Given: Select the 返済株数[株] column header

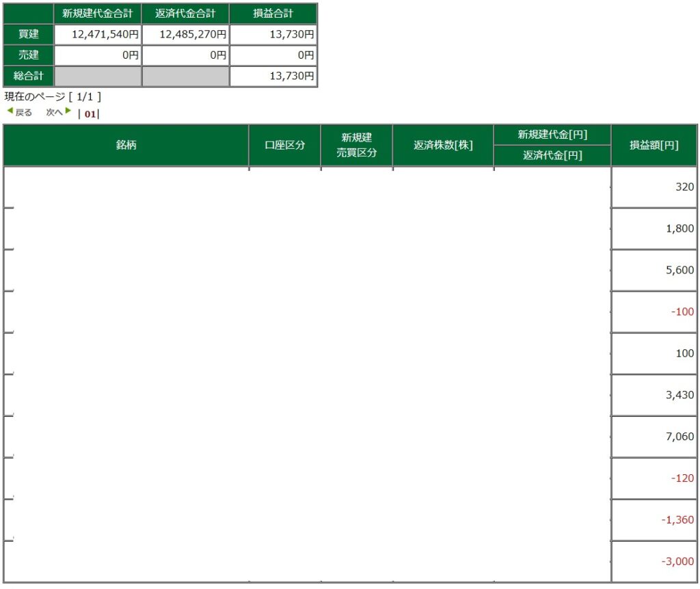Looking at the screenshot, I should [442, 145].
